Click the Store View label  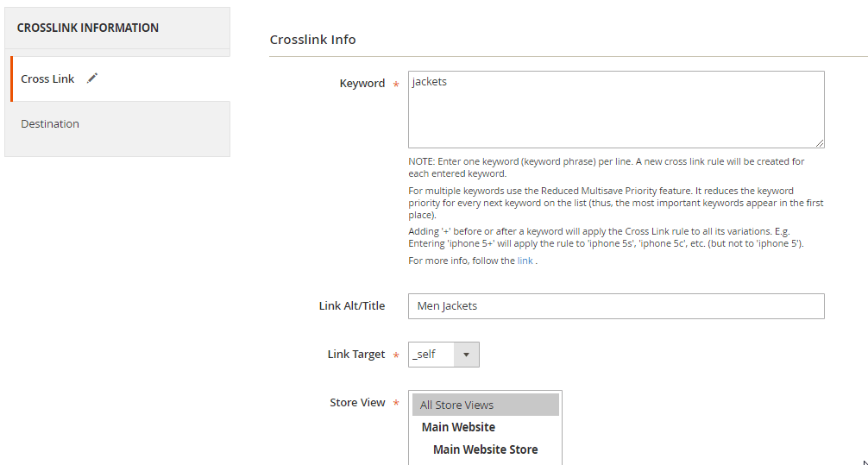click(x=357, y=403)
